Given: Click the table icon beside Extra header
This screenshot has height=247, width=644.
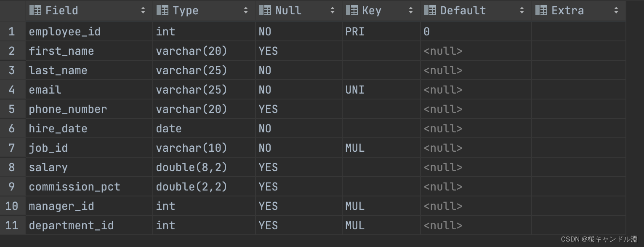Looking at the screenshot, I should click(541, 11).
